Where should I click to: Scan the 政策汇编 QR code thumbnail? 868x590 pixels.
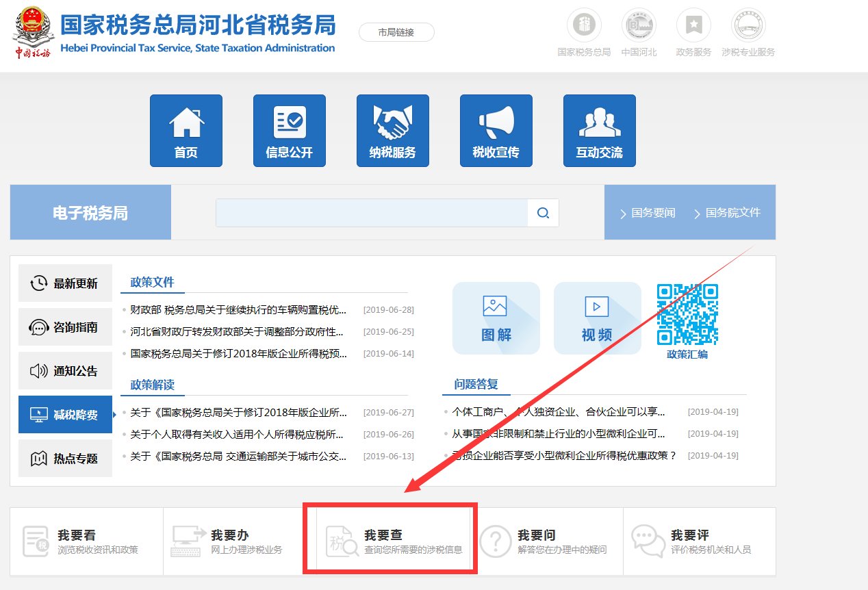(x=687, y=315)
